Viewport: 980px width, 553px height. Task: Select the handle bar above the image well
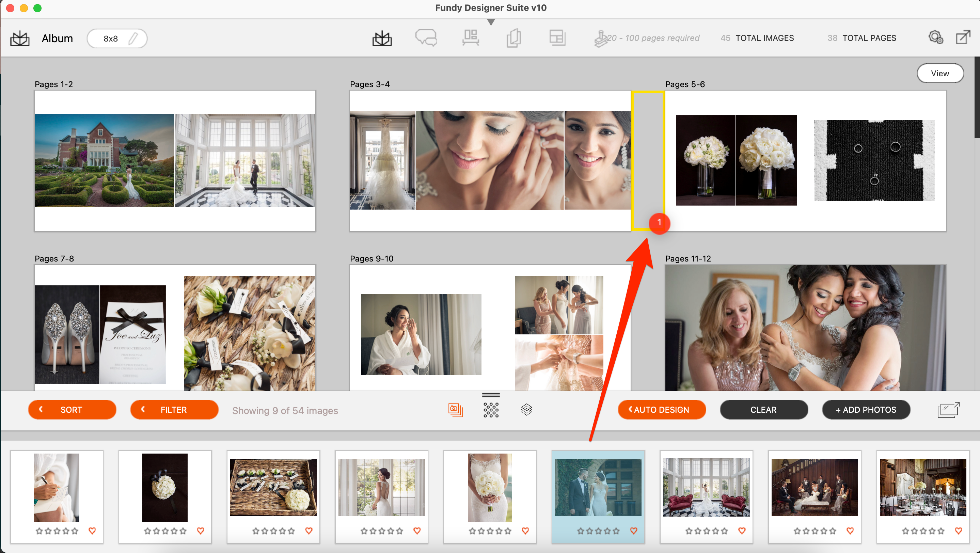click(491, 395)
